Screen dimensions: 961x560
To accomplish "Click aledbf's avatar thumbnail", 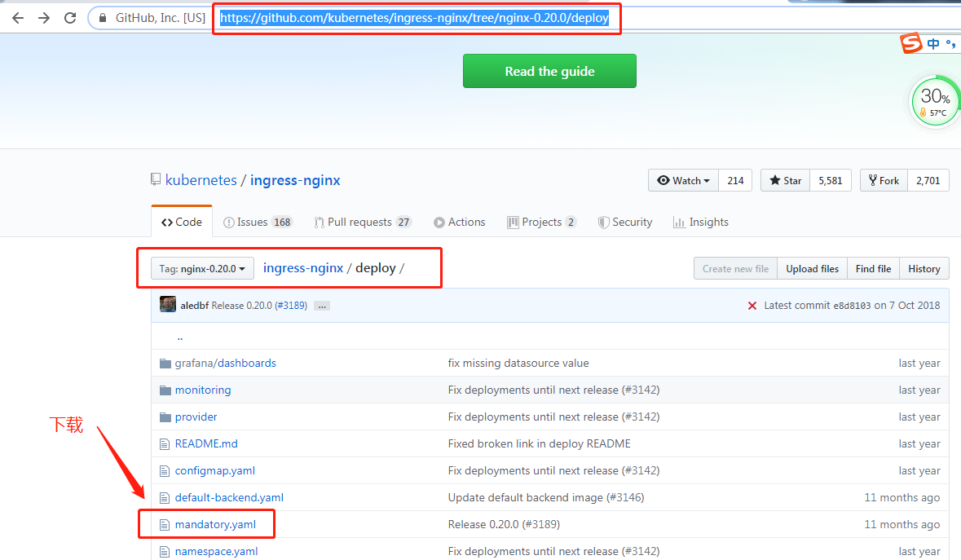I will 167,305.
